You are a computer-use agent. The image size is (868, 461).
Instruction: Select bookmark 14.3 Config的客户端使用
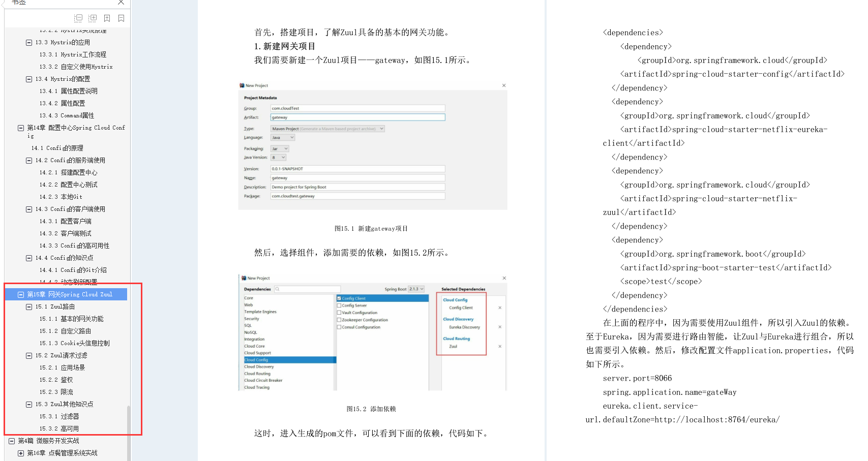click(70, 209)
